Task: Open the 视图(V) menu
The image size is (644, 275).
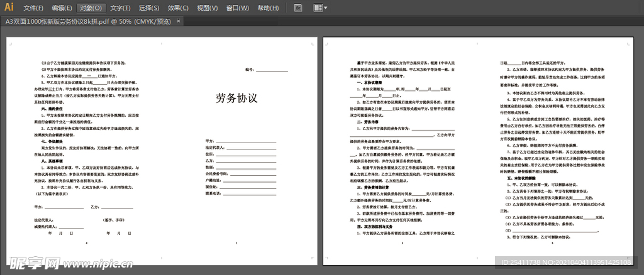Action: tap(207, 8)
